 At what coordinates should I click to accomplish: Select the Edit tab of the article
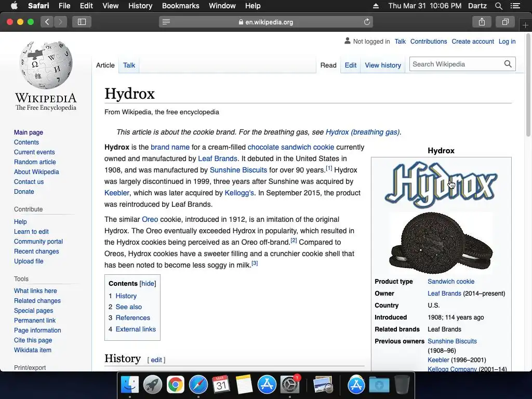tap(351, 65)
